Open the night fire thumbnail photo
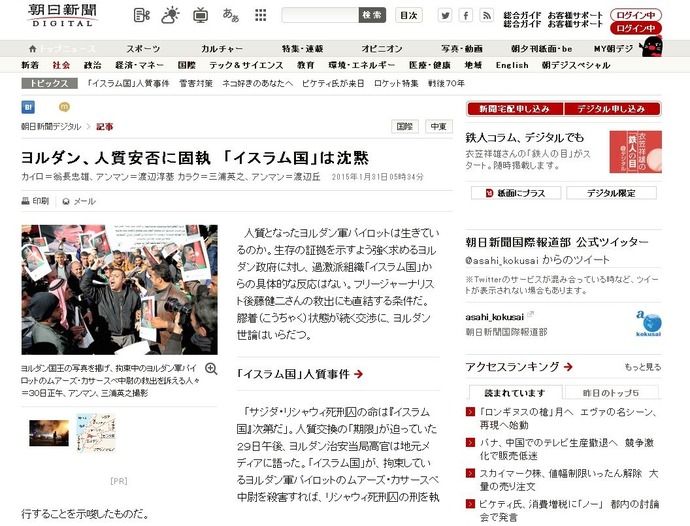Screen dimensions: 690x526 49,433
